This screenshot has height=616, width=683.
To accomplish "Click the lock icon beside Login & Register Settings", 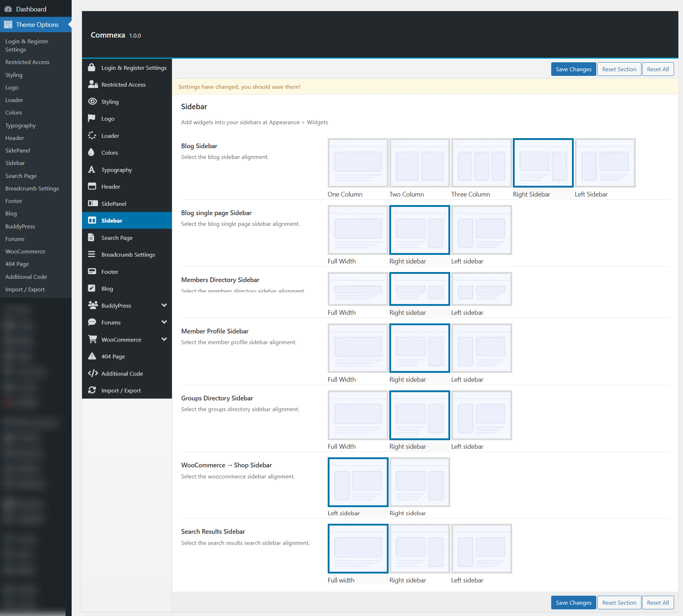I will click(92, 68).
